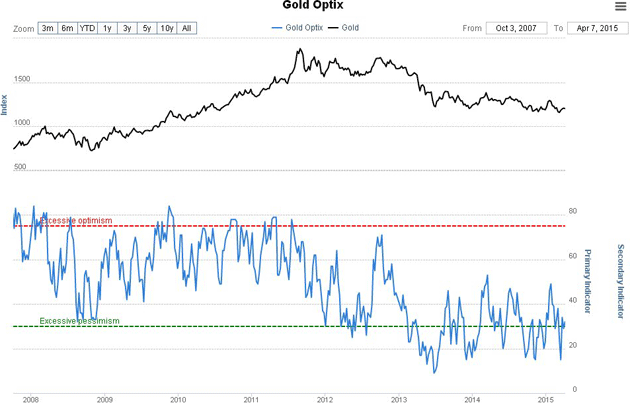Image resolution: width=630 pixels, height=403 pixels.
Task: Toggle the Gold Optix series in legend
Action: (304, 28)
